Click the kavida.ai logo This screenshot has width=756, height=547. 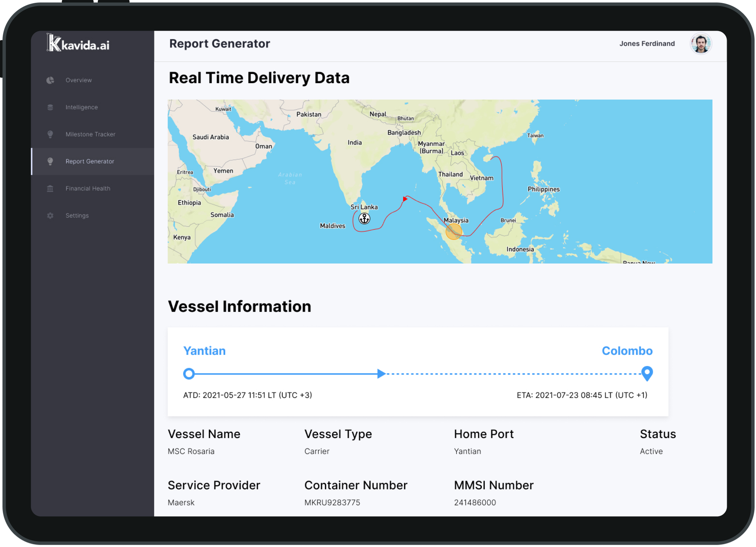(78, 44)
